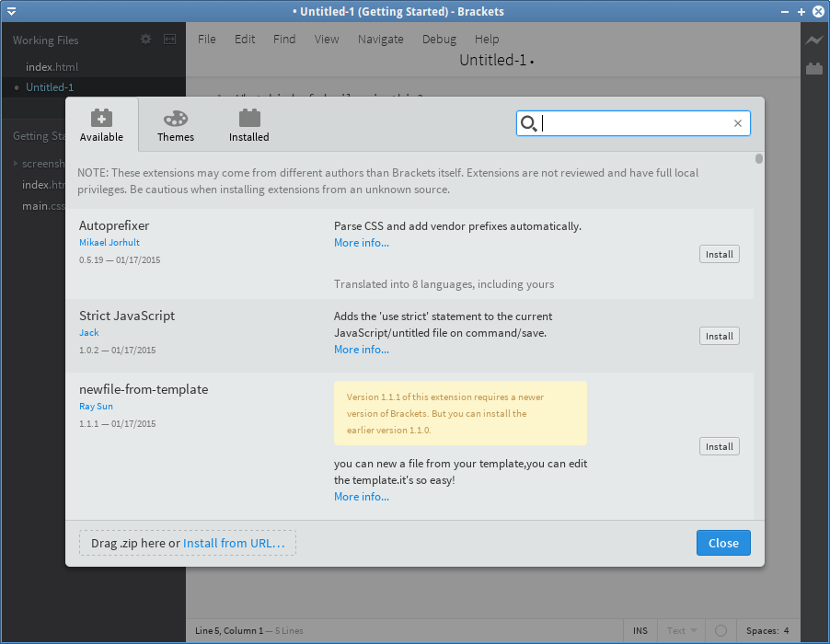Click the Autoprefixer extension title
The width and height of the screenshot is (830, 644).
tap(114, 225)
